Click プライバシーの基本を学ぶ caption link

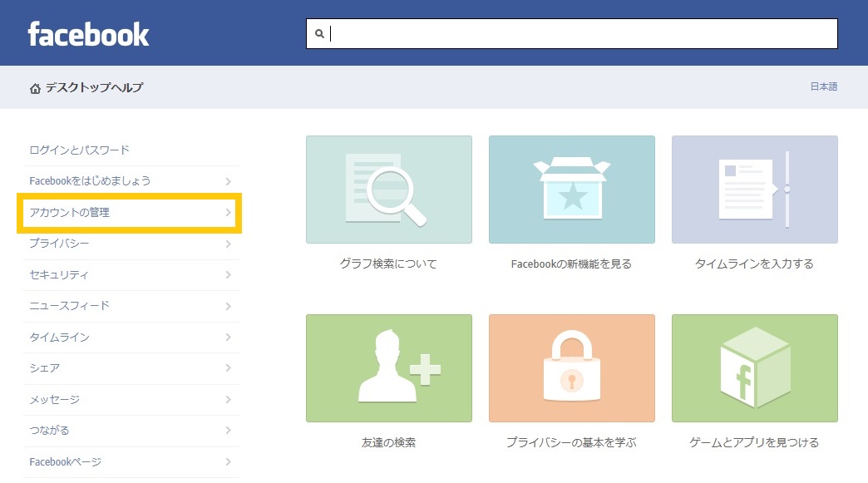click(571, 442)
